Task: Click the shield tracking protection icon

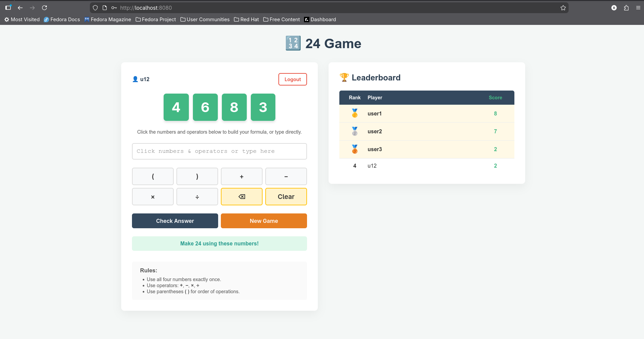Action: 95,8
